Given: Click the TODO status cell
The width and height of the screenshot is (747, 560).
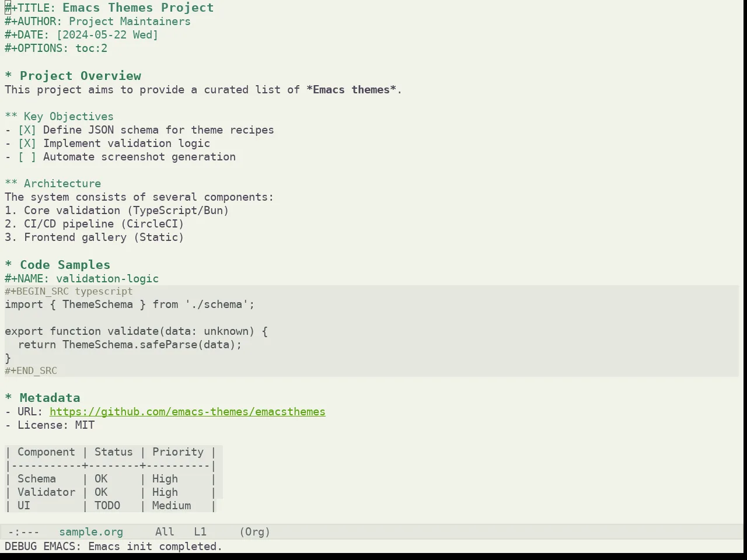Looking at the screenshot, I should point(107,506).
